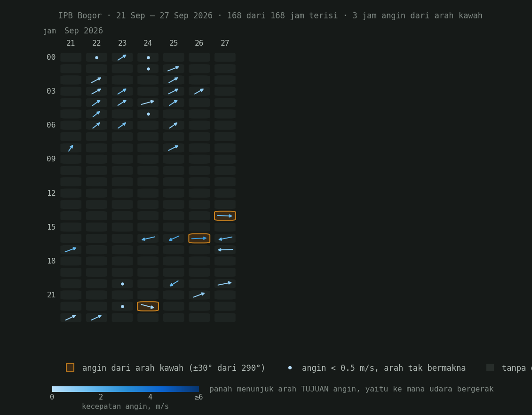Click the 'Sep 2026' month label
Viewport: 532px width, 415px height.
tap(83, 31)
